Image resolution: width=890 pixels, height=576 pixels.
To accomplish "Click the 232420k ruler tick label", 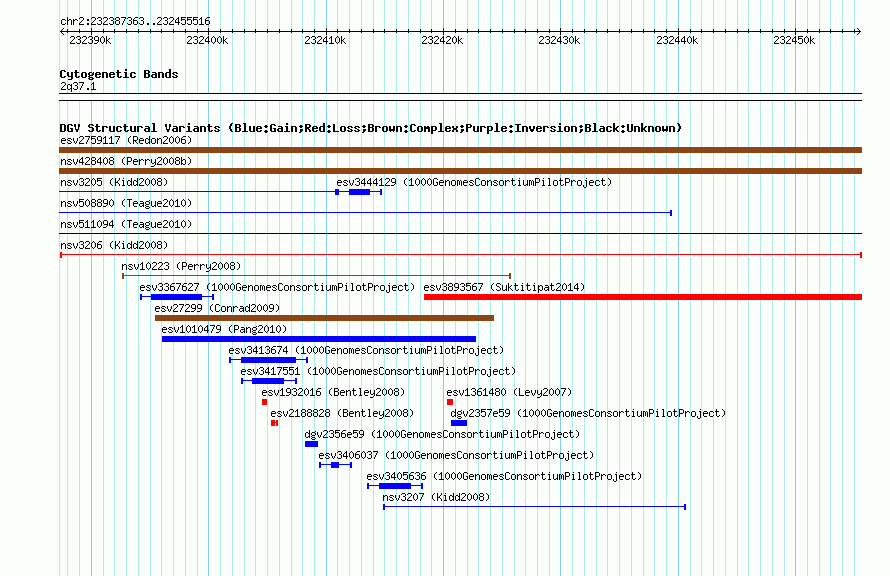I will pos(442,40).
